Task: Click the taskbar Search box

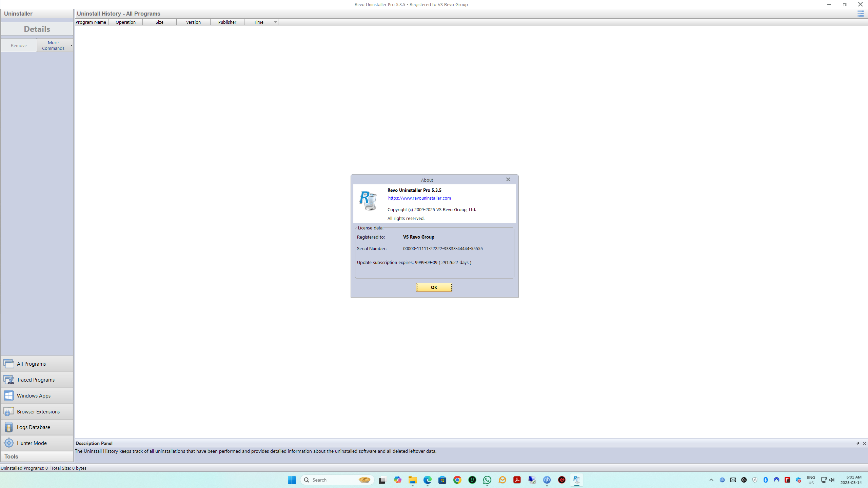Action: tap(337, 480)
